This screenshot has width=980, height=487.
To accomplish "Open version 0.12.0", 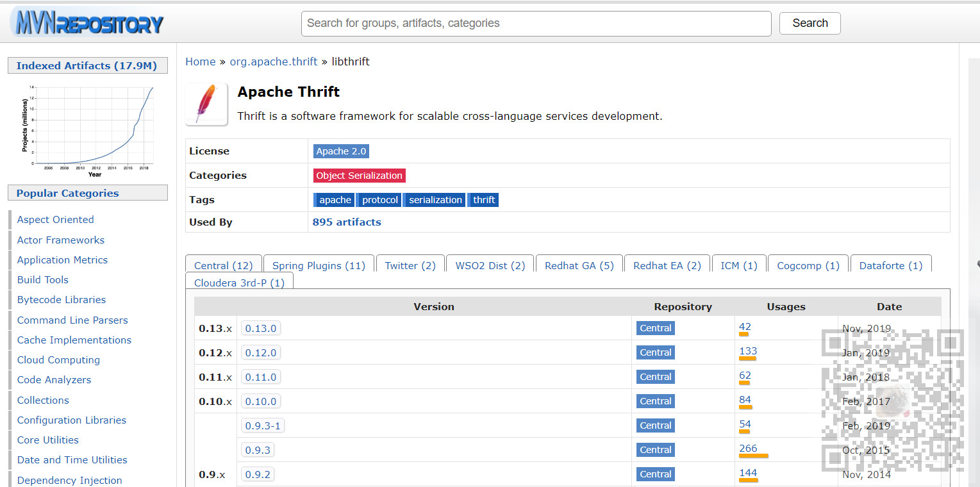I will click(x=261, y=352).
